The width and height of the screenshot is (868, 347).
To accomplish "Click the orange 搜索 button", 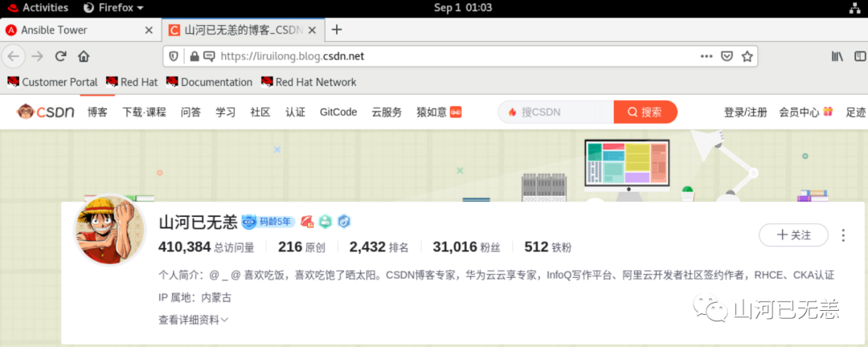I will tap(645, 112).
